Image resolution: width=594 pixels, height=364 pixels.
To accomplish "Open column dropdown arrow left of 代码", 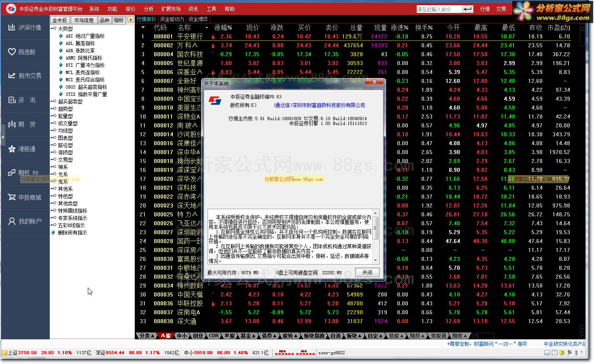I will [x=143, y=28].
